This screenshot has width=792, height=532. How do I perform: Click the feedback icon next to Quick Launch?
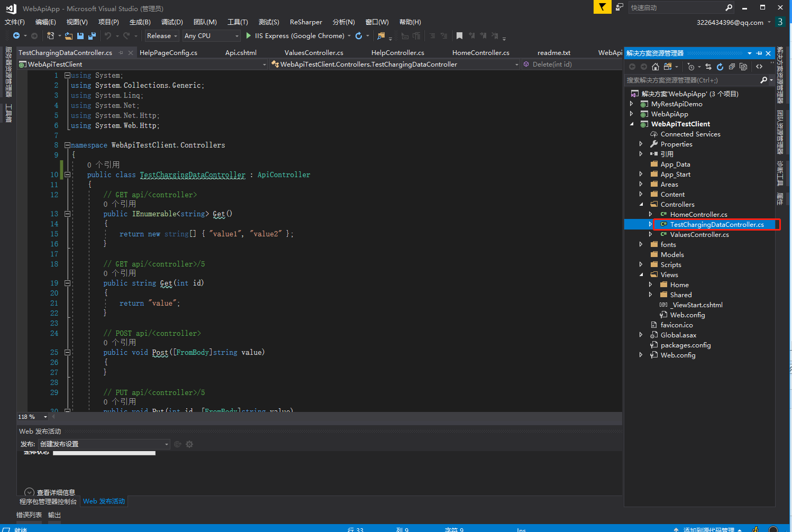pyautogui.click(x=620, y=7)
